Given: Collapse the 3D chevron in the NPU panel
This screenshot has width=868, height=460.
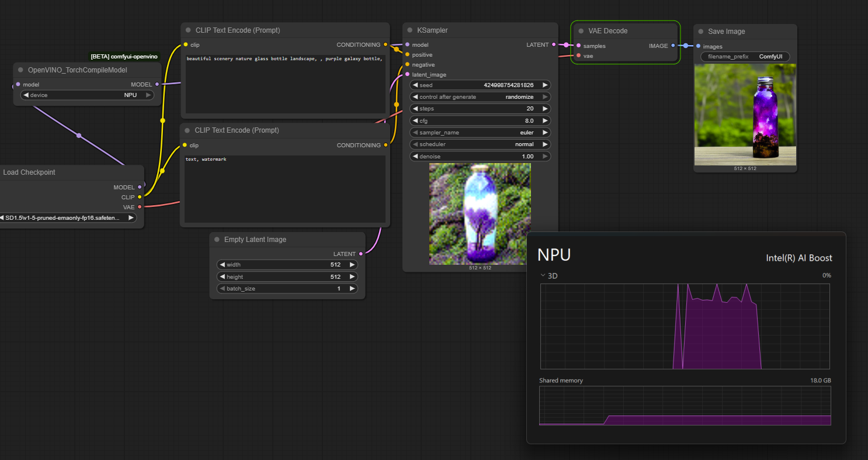Looking at the screenshot, I should point(543,275).
